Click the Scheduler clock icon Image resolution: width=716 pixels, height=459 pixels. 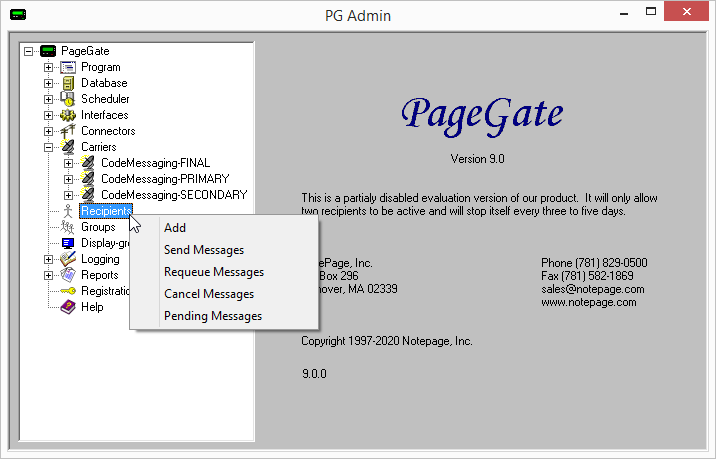(68, 99)
